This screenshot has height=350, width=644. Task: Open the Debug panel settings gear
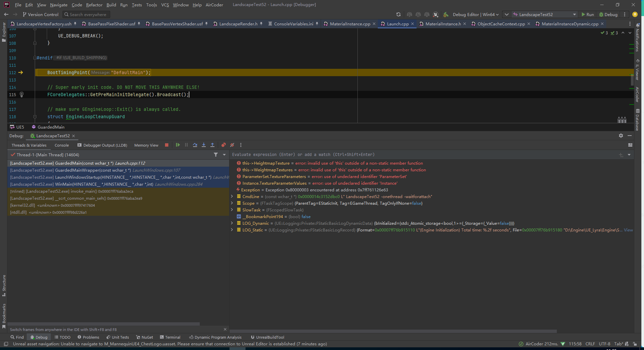pos(621,135)
